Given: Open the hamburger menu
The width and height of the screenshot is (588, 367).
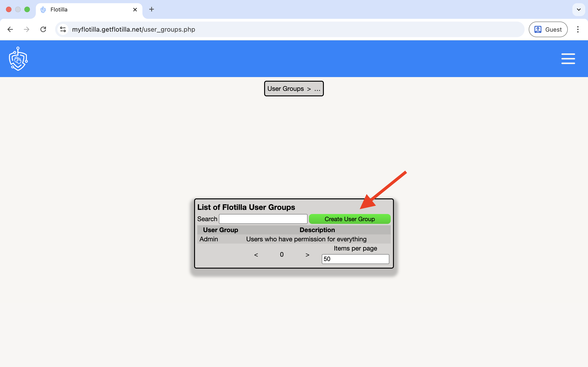Looking at the screenshot, I should point(568,59).
